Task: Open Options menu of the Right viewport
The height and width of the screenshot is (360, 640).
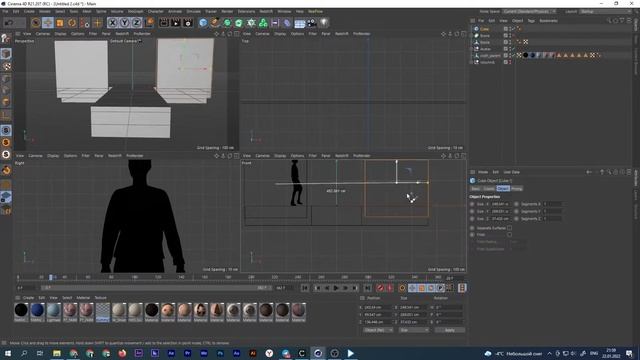Action: 70,156
